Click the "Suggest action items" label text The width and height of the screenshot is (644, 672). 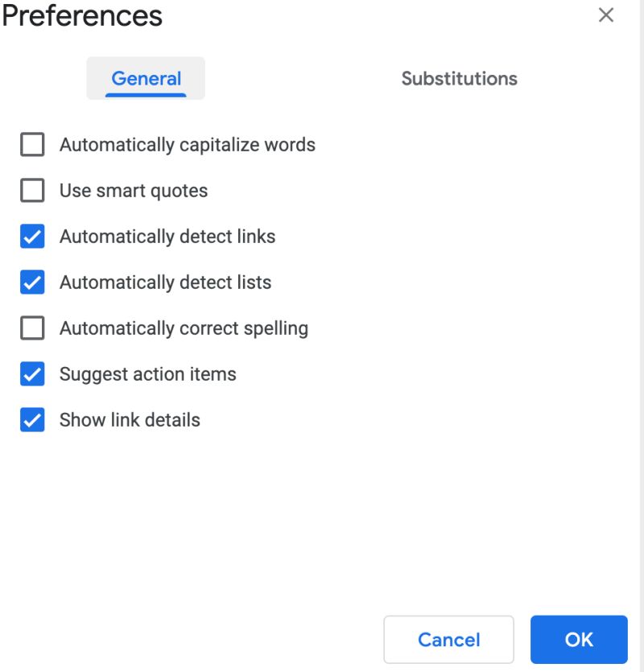tap(147, 374)
